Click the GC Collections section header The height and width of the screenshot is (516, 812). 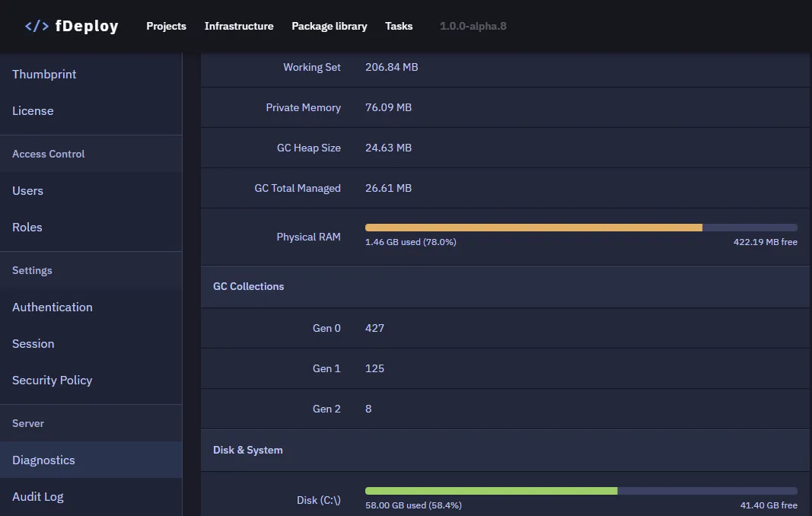point(248,286)
